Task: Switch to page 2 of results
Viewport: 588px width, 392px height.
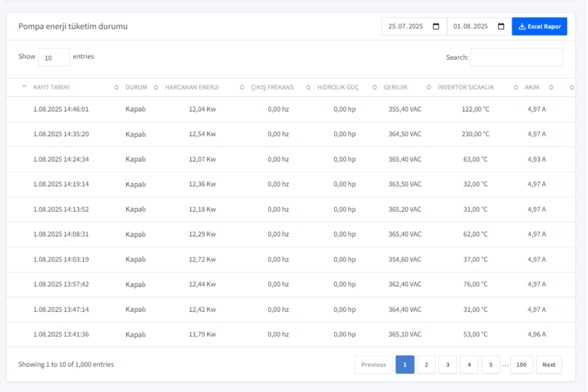Action: point(426,364)
